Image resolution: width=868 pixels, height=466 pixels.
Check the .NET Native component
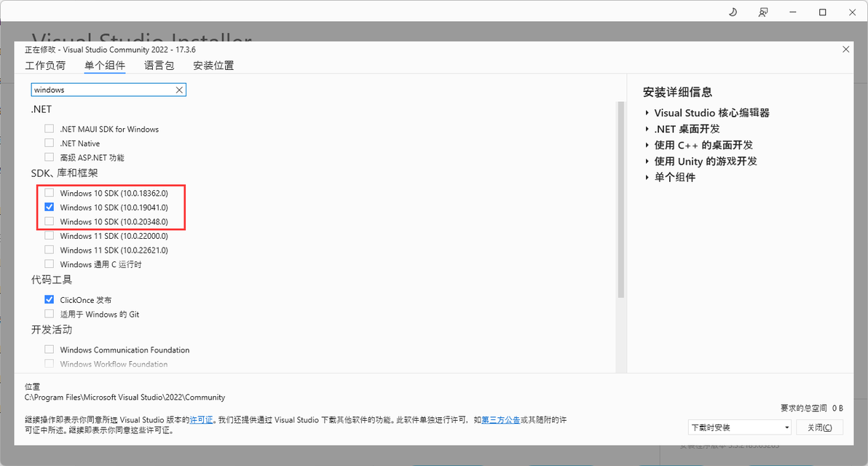click(50, 143)
